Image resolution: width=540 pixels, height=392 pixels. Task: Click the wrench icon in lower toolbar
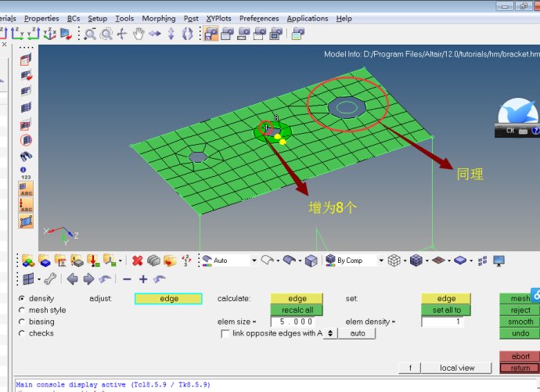[x=50, y=279]
